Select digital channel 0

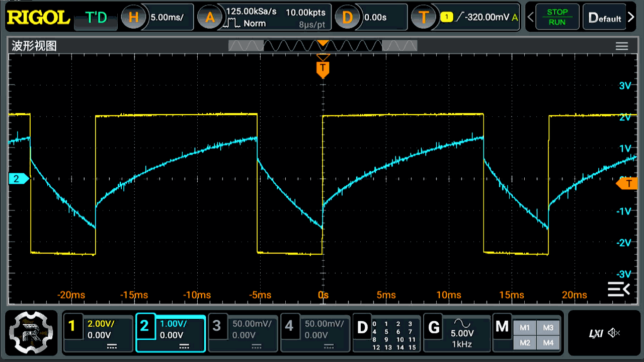[374, 324]
